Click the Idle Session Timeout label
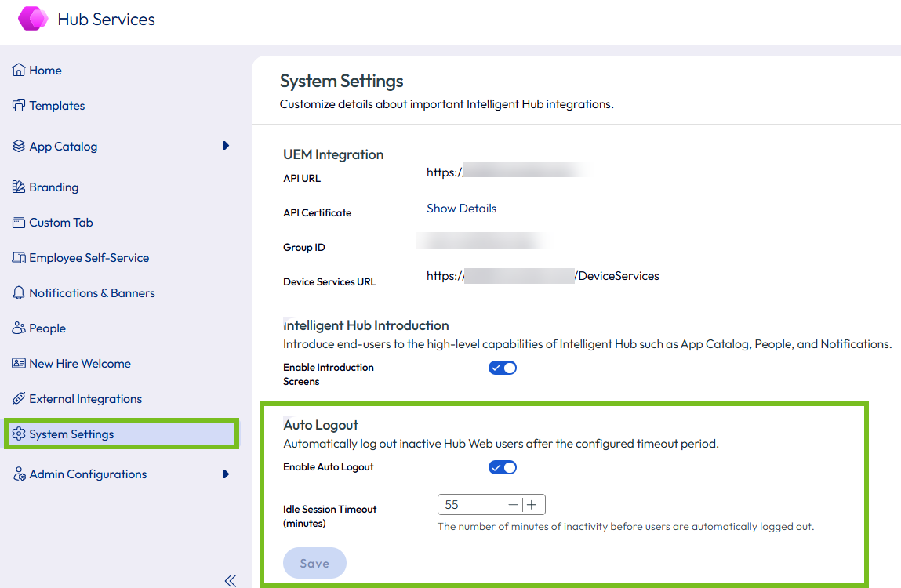The width and height of the screenshot is (901, 588). 330,516
